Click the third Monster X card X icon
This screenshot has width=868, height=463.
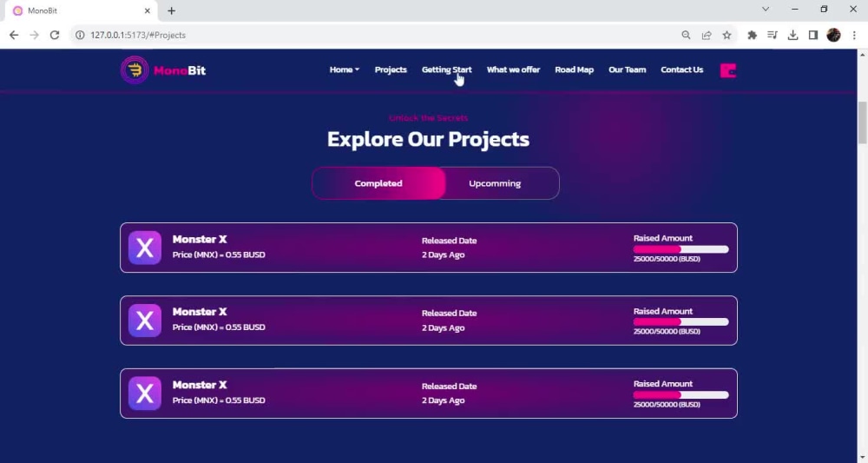(x=145, y=394)
